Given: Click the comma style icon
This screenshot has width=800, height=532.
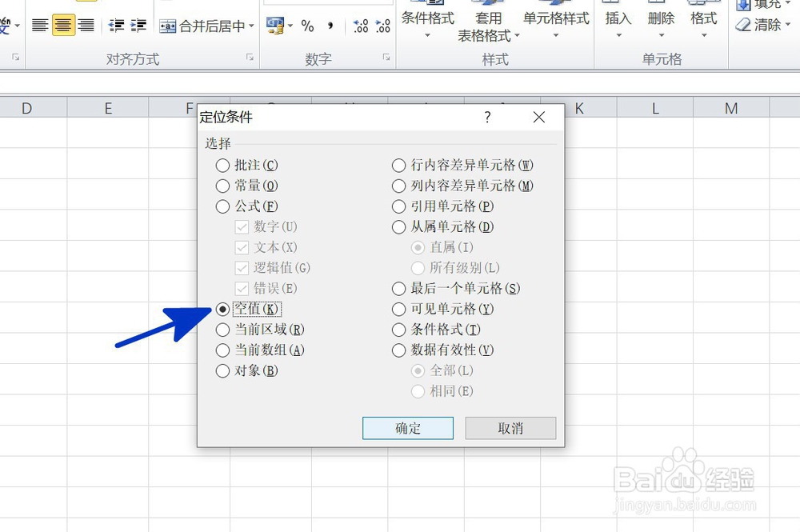Looking at the screenshot, I should click(330, 26).
